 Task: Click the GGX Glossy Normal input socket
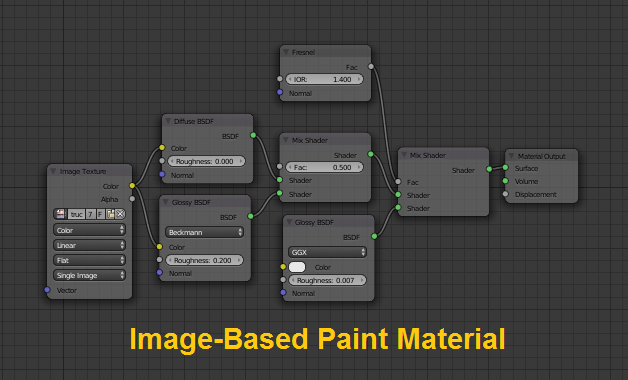click(283, 293)
